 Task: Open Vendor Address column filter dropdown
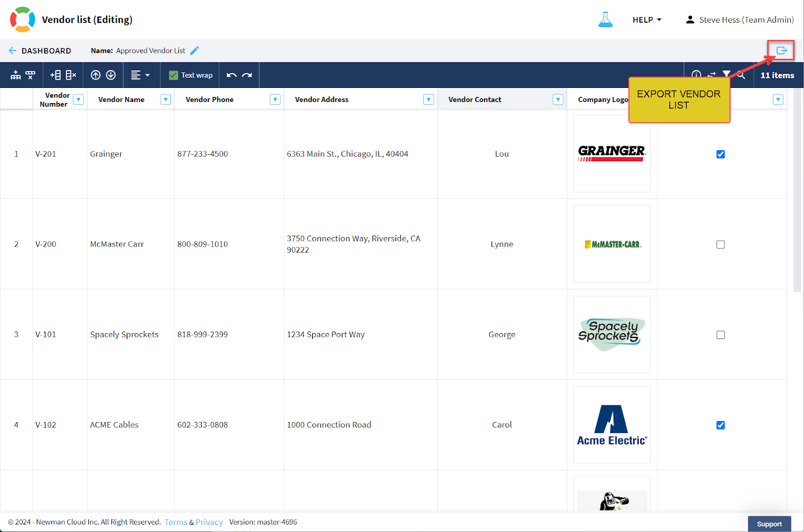(x=428, y=99)
